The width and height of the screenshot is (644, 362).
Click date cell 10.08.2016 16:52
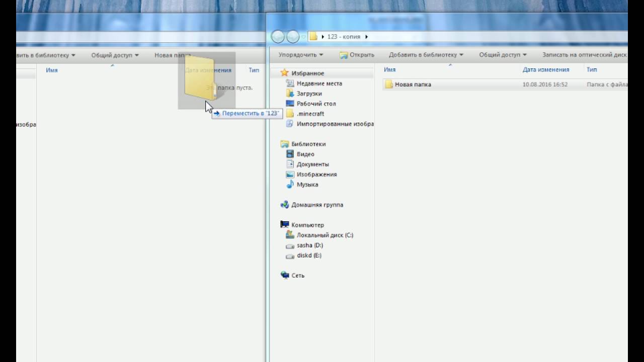click(545, 84)
